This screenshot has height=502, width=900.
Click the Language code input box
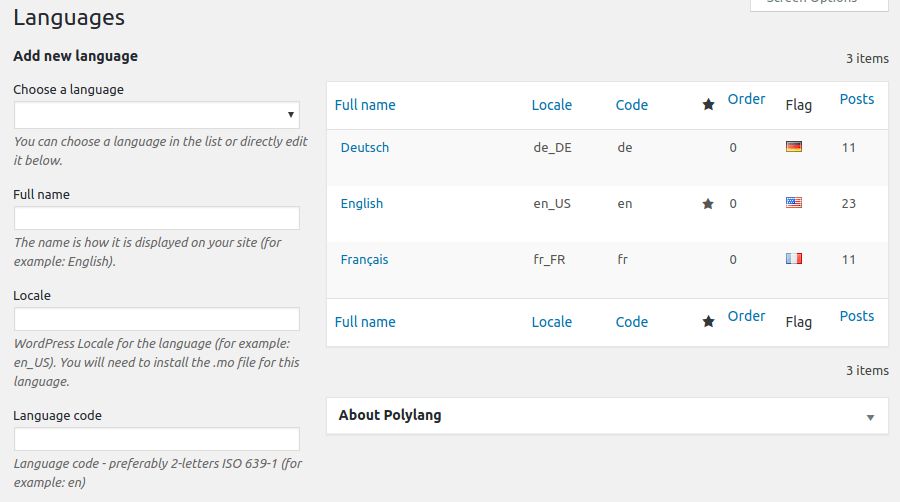coord(156,439)
